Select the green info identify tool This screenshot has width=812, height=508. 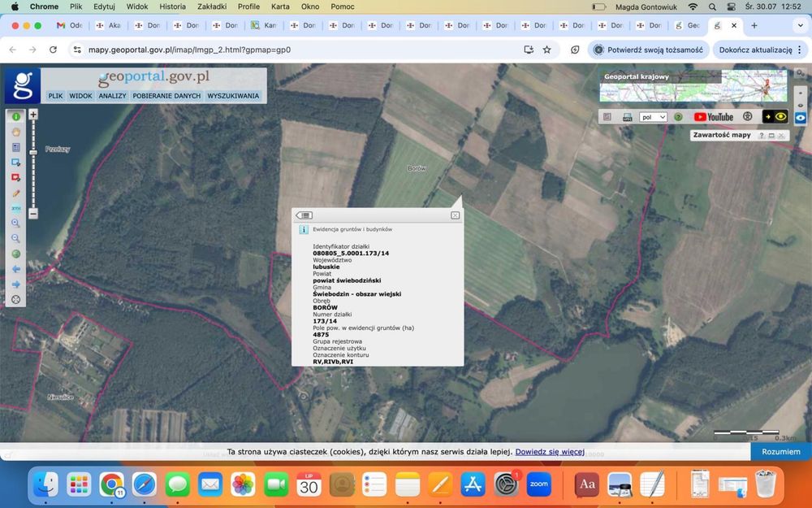click(x=15, y=117)
